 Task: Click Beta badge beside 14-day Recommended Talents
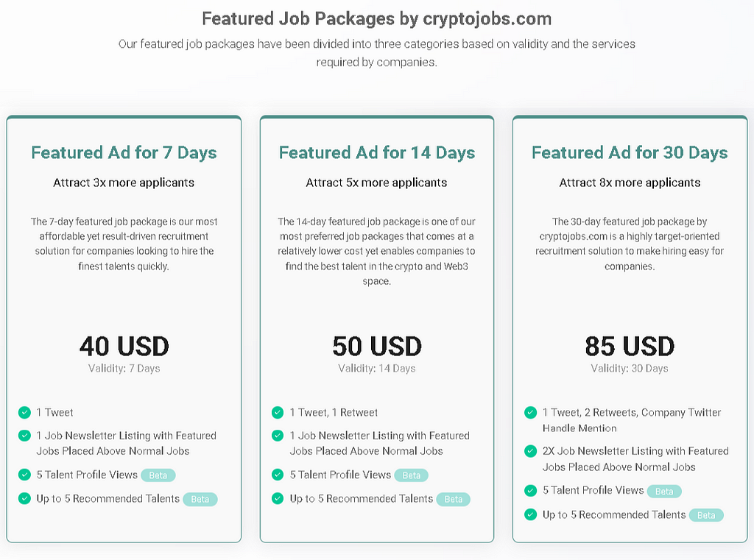coord(454,500)
